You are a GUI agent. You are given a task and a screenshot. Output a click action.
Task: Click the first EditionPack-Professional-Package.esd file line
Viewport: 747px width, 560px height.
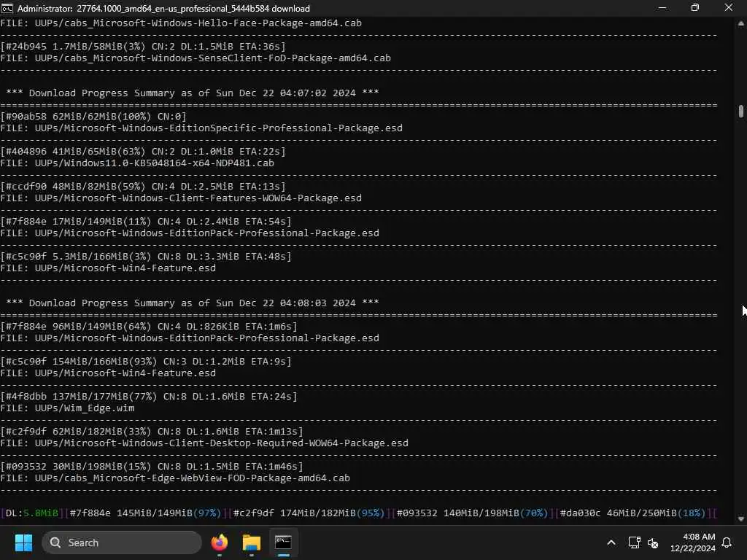pyautogui.click(x=190, y=233)
